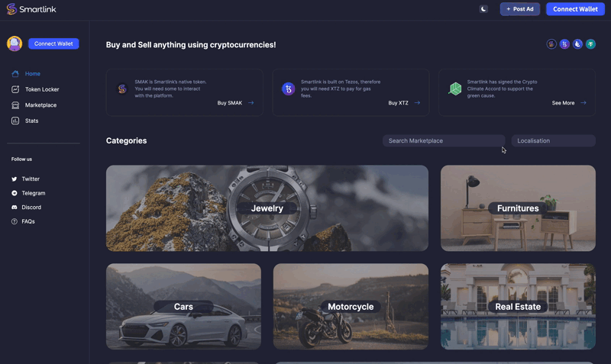Open the Telegram link in sidebar
Image resolution: width=611 pixels, height=364 pixels.
point(33,193)
